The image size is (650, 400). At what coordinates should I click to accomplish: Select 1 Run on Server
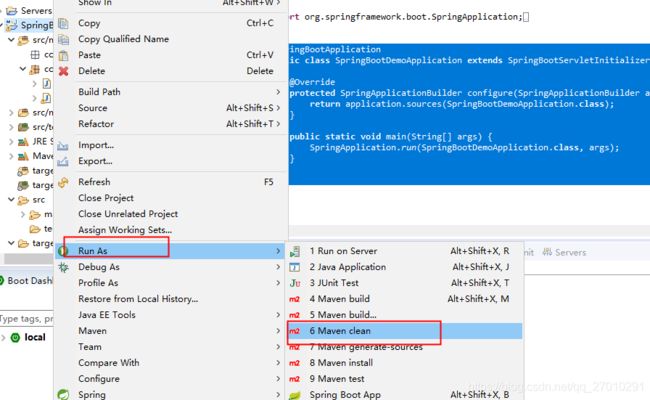tap(405, 251)
